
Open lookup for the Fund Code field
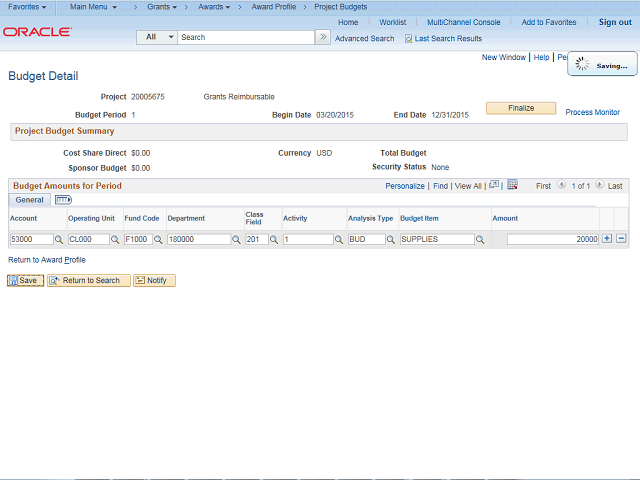coord(158,240)
